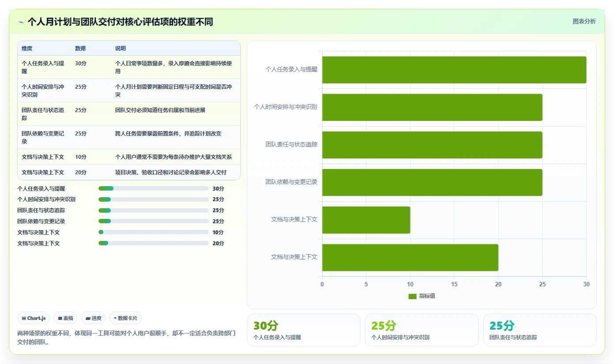Click description 个人月计划需要判断固定日程与可支配时间是否冲突

(174, 91)
